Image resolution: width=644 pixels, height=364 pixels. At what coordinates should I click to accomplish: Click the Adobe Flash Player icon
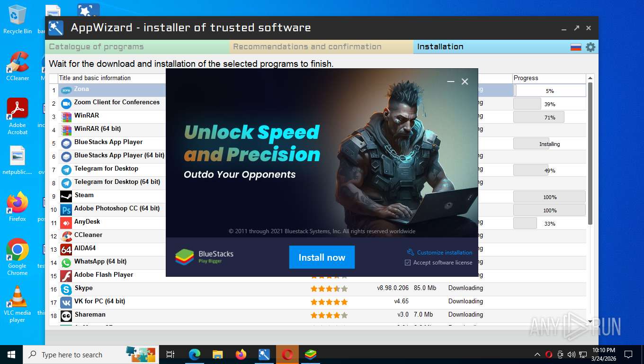(66, 276)
